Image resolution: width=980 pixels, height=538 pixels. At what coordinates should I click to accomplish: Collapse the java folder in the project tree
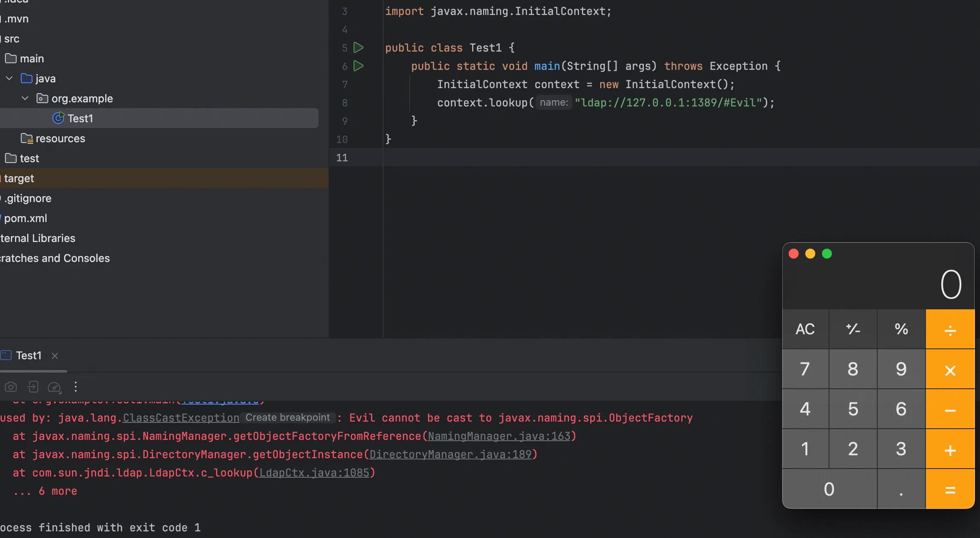[x=9, y=78]
